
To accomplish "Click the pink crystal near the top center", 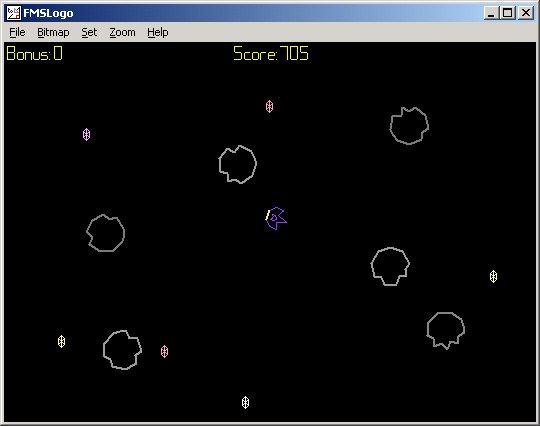I will coord(269,106).
